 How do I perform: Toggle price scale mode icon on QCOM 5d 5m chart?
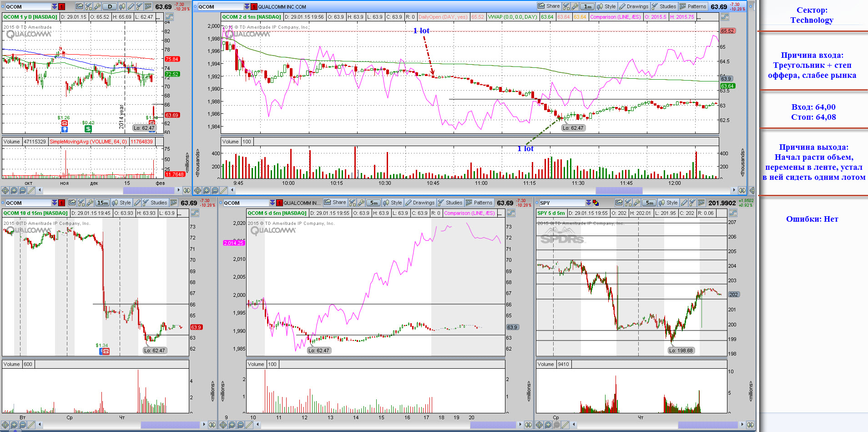(511, 213)
